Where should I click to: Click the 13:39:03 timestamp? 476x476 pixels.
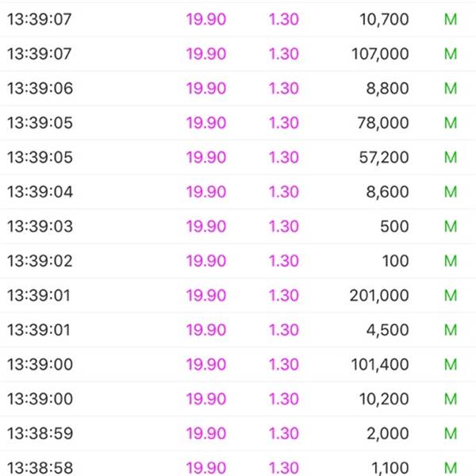point(40,226)
